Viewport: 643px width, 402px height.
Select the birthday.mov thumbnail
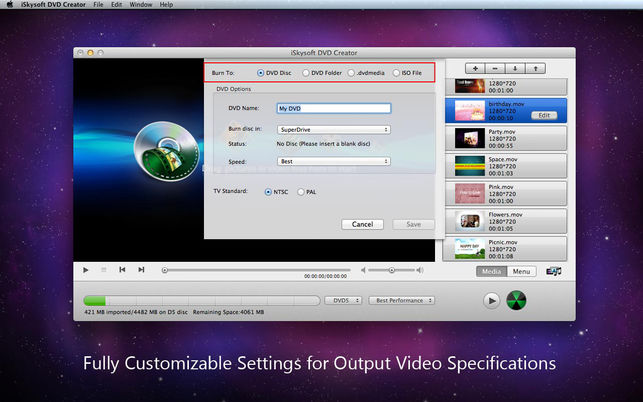470,111
